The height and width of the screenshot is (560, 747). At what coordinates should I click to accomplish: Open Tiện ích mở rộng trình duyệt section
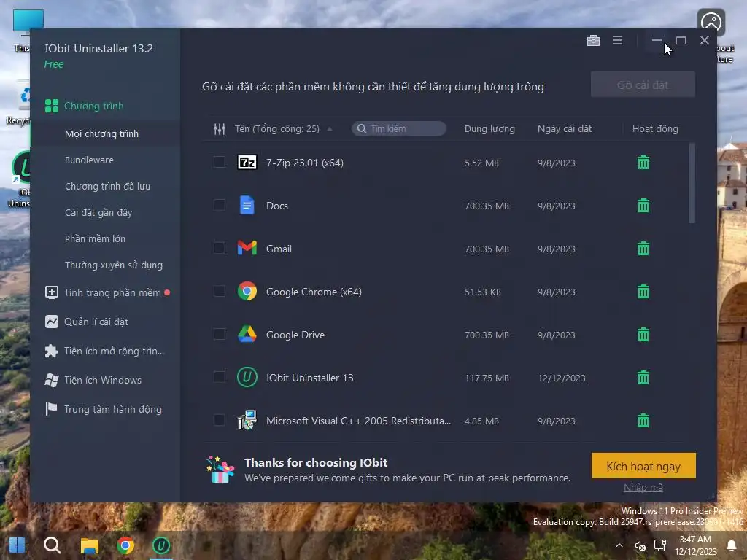click(x=105, y=351)
